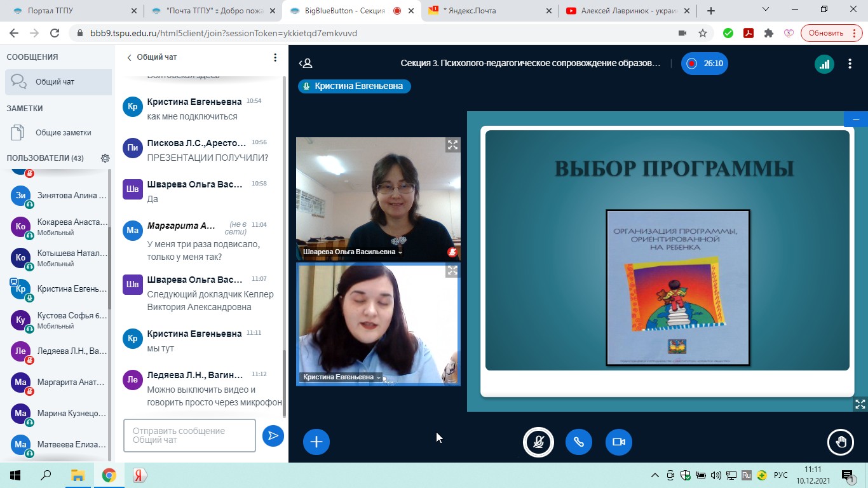Click the Обновить browser update button
Image resolution: width=868 pixels, height=488 pixels.
tap(827, 33)
